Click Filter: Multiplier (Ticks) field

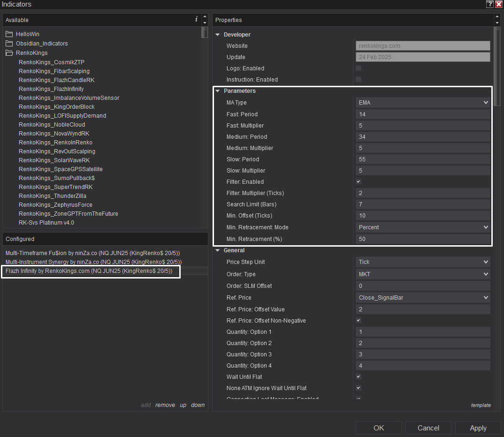pyautogui.click(x=423, y=193)
